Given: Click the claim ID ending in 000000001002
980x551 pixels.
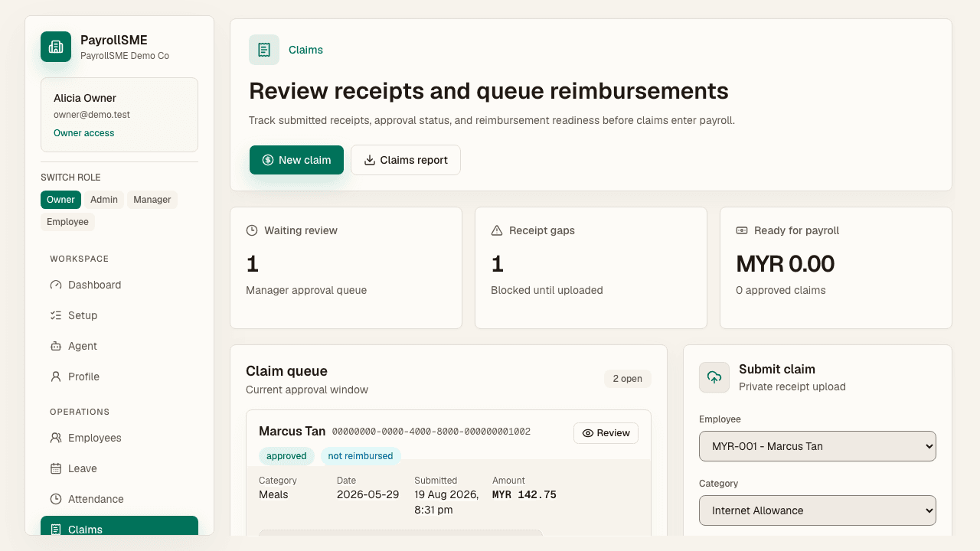Looking at the screenshot, I should pos(431,432).
